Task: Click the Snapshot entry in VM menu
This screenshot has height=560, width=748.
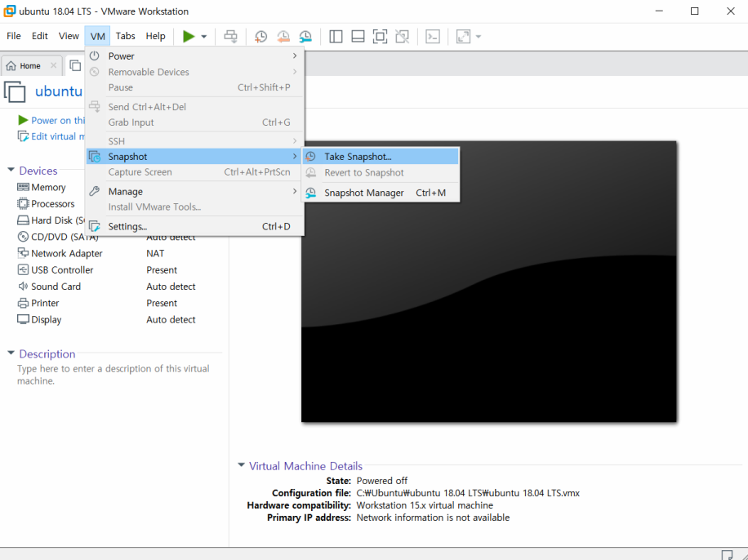Action: (x=194, y=157)
